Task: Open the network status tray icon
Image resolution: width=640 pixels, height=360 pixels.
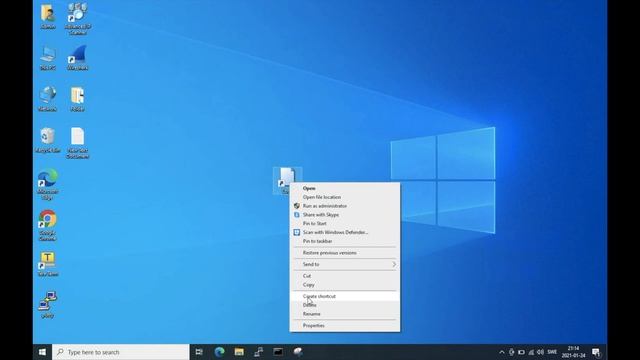Action: pyautogui.click(x=531, y=352)
